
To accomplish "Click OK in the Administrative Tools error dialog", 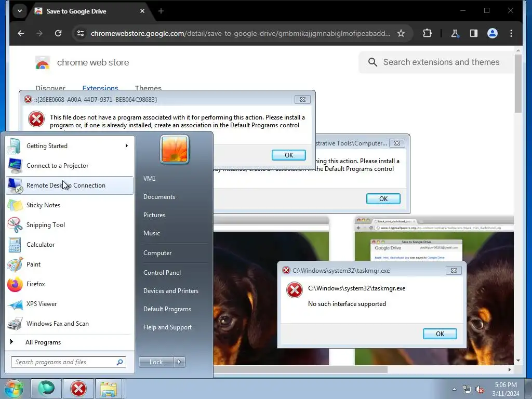I will tap(383, 199).
